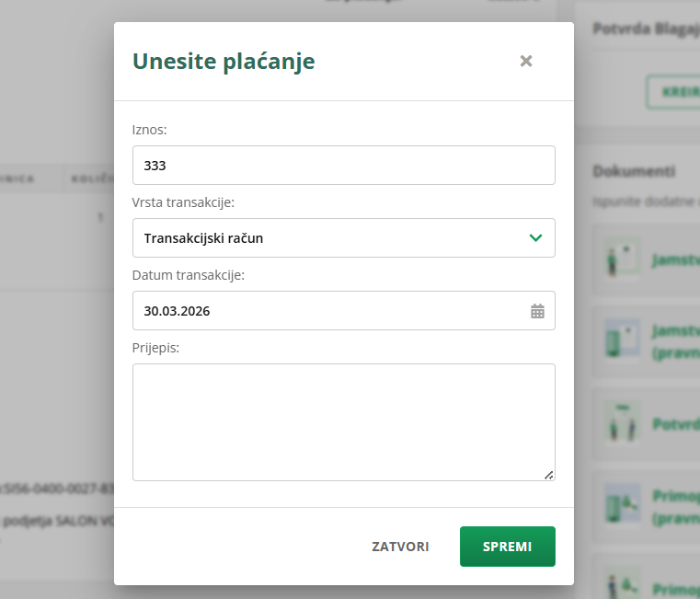
Task: Click the last Primopredaja document icon at bottom
Action: (x=622, y=582)
